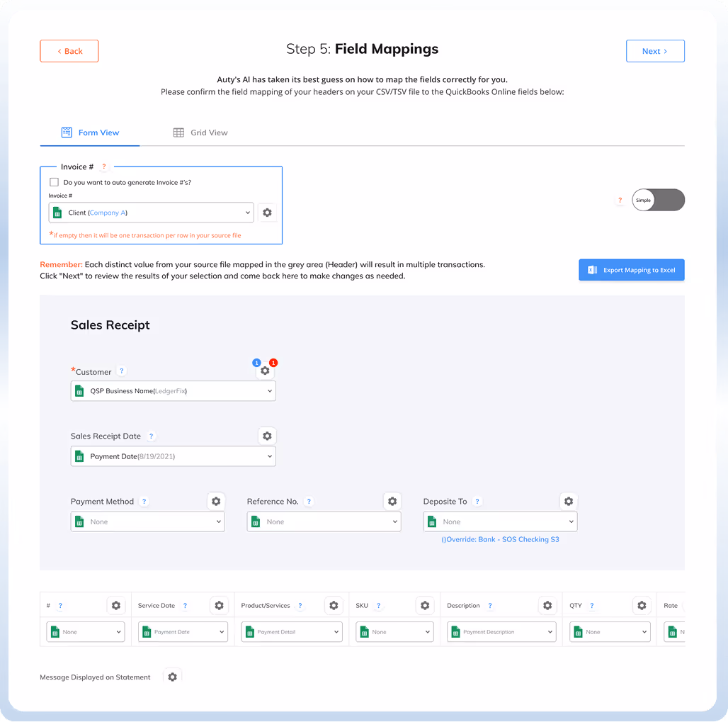Open Reference No. settings gear
The height and width of the screenshot is (722, 728).
point(392,502)
